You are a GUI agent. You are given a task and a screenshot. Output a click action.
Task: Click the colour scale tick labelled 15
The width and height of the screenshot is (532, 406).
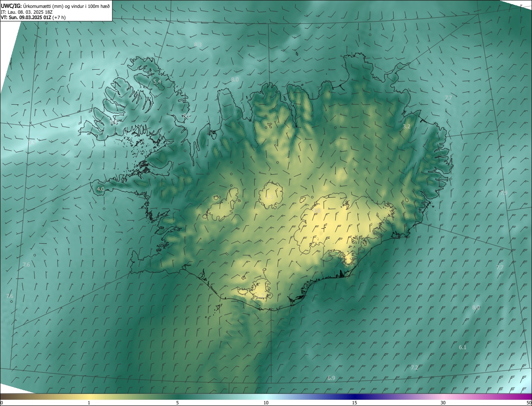pos(355,403)
